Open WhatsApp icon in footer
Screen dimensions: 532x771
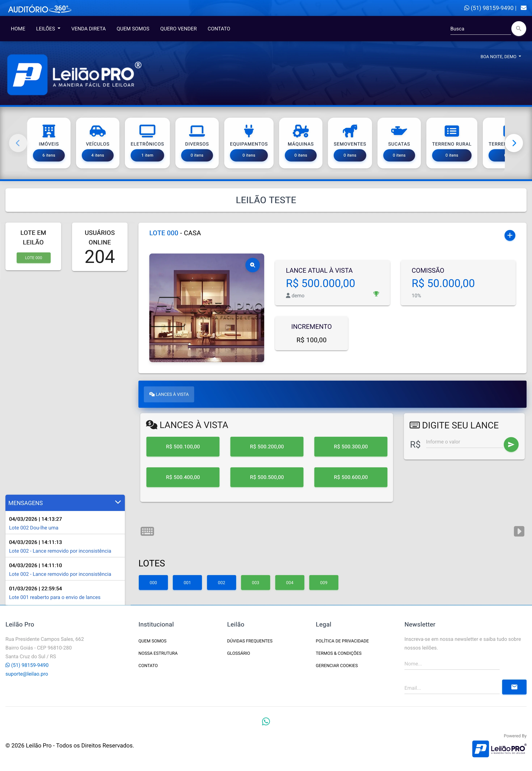(266, 721)
